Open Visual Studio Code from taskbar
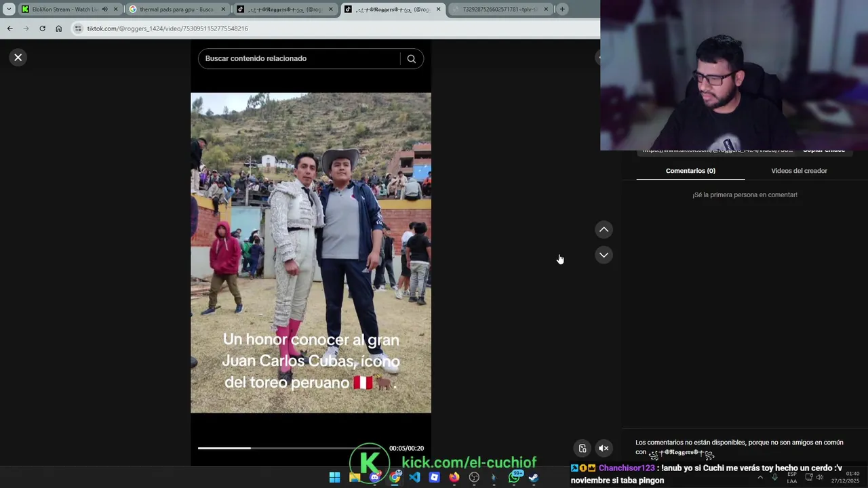This screenshot has height=488, width=868. pos(414,477)
